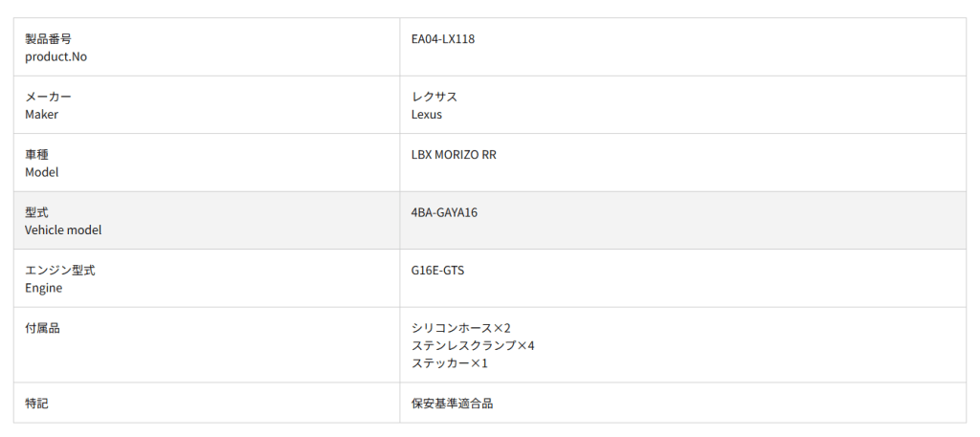Screen dimensions: 980x437
Task: Click the レクサス maker value
Action: click(434, 98)
